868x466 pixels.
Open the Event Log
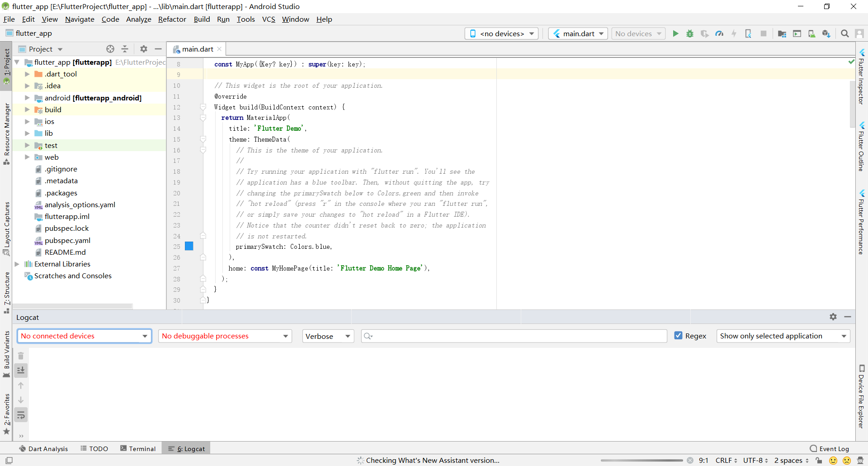829,448
